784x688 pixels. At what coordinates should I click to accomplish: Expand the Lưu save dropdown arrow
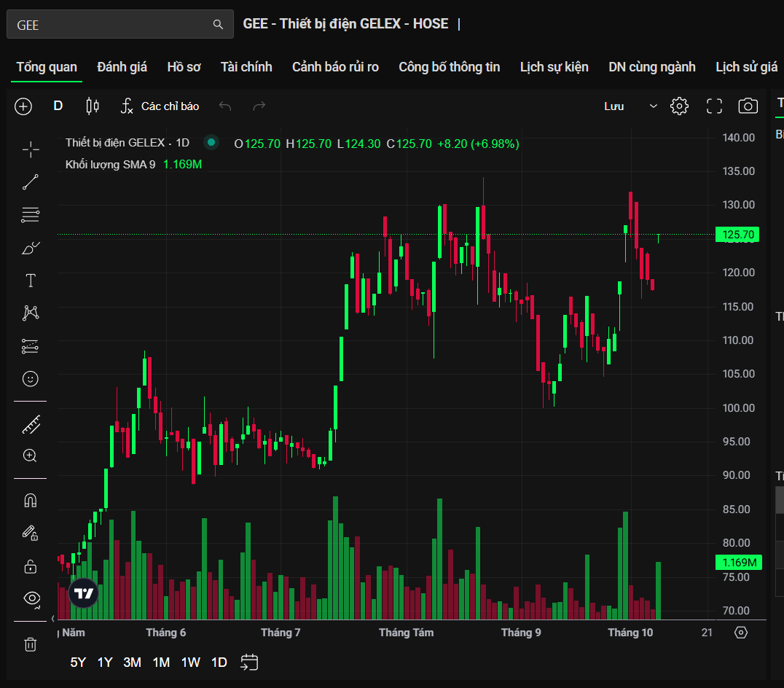point(653,106)
